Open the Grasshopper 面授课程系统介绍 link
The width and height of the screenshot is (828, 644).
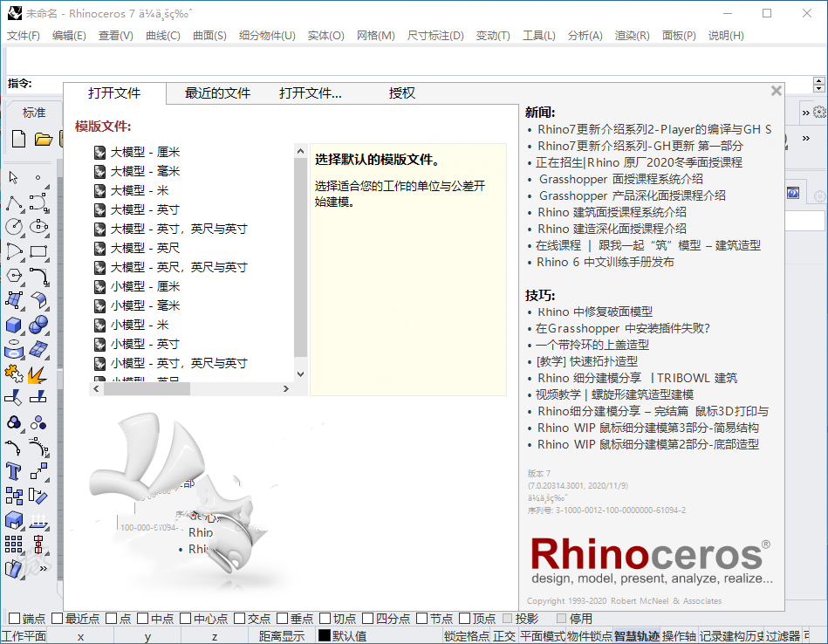621,179
